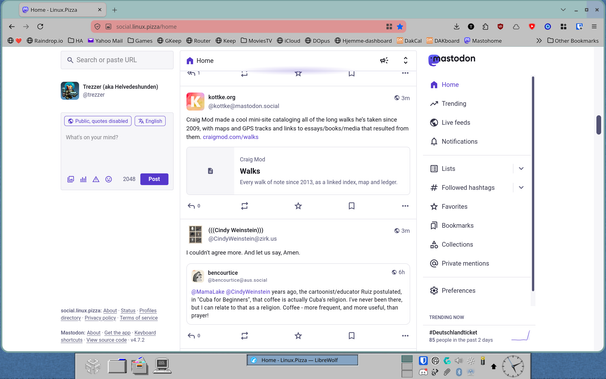This screenshot has width=606, height=379.
Task: Open the dock analog clock
Action: tap(513, 365)
